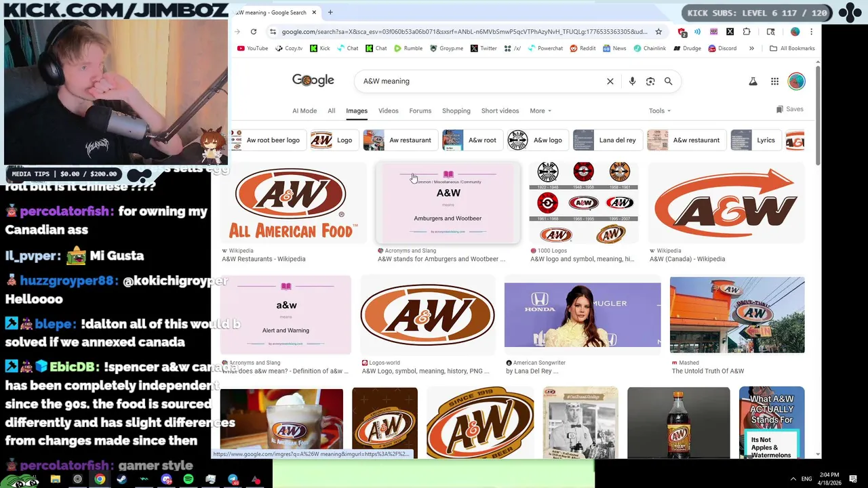Open File Explorer from the taskbar
Image resolution: width=868 pixels, height=488 pixels.
(x=55, y=479)
